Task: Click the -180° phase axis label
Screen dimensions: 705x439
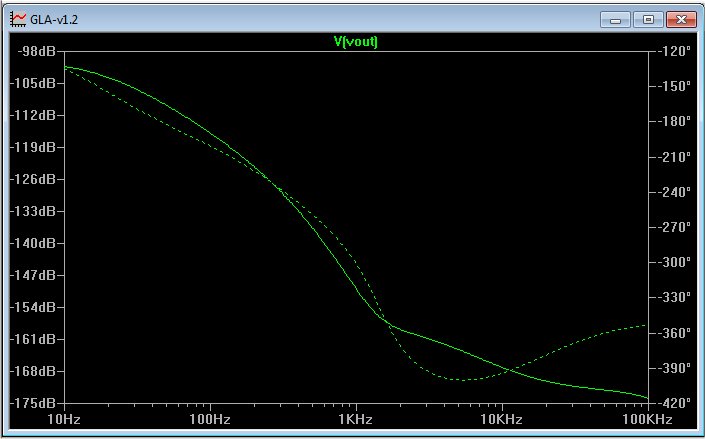Action: tap(674, 121)
